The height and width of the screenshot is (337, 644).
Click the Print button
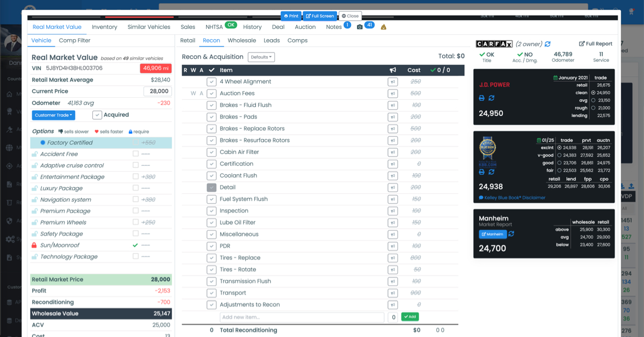click(x=291, y=16)
